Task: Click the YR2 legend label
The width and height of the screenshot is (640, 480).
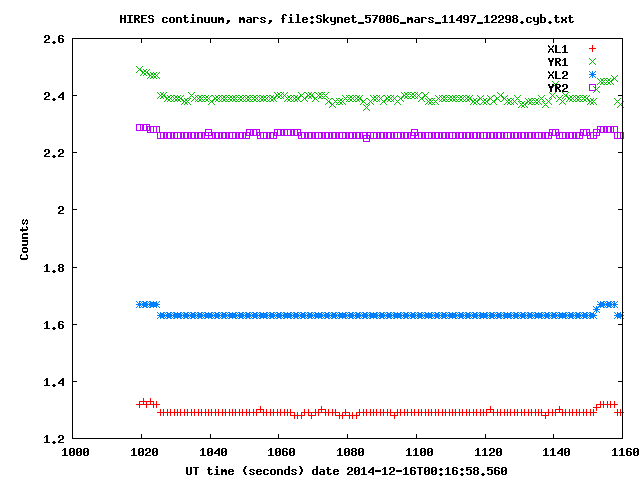Action: coord(558,88)
